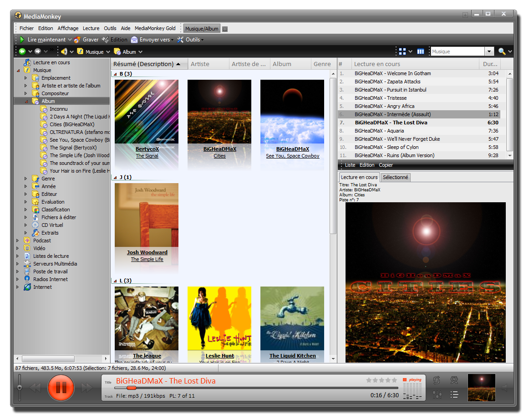Open the equalizer icon in the player

pyautogui.click(x=437, y=395)
